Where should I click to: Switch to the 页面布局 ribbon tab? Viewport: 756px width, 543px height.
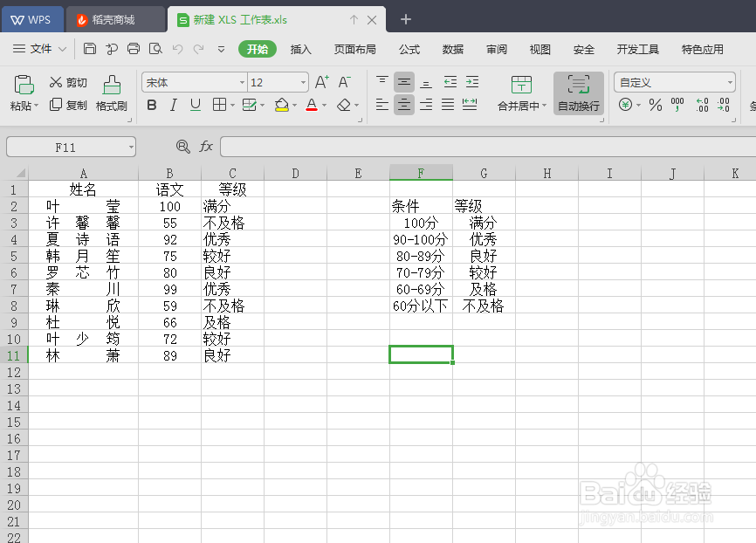354,49
